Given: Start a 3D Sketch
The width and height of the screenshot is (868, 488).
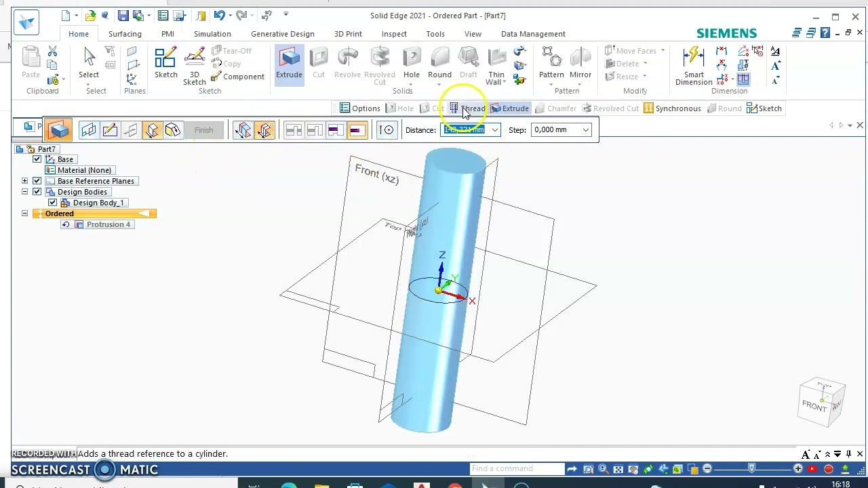Looking at the screenshot, I should click(194, 66).
